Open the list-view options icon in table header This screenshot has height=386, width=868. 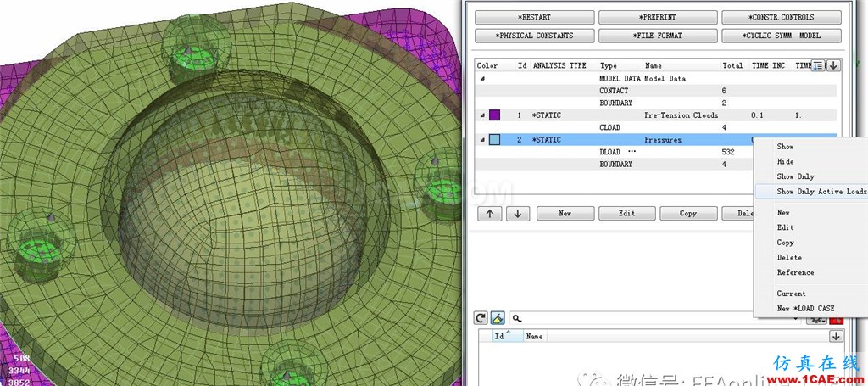pyautogui.click(x=818, y=65)
